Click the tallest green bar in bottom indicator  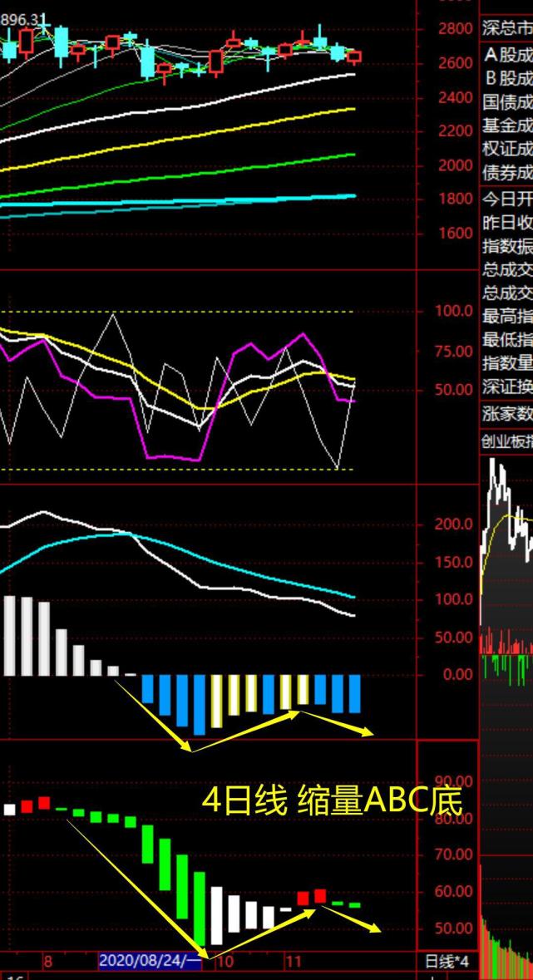tap(200, 908)
